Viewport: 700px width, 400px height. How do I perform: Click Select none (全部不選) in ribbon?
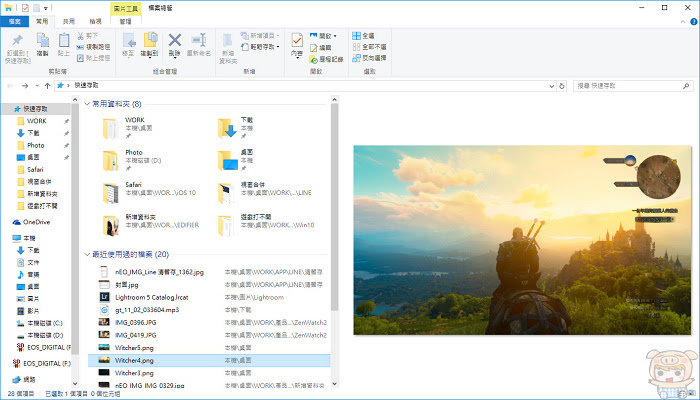click(x=369, y=46)
